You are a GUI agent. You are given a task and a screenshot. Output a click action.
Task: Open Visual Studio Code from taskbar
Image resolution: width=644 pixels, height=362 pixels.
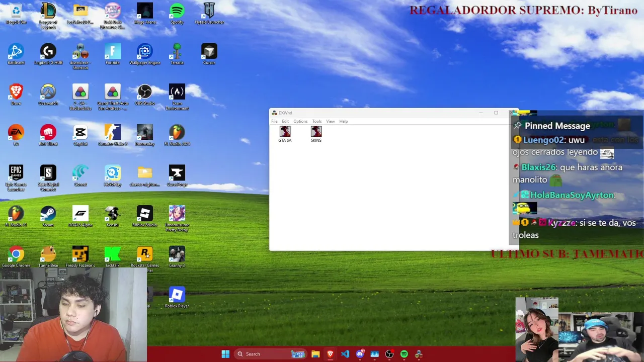[x=345, y=354]
